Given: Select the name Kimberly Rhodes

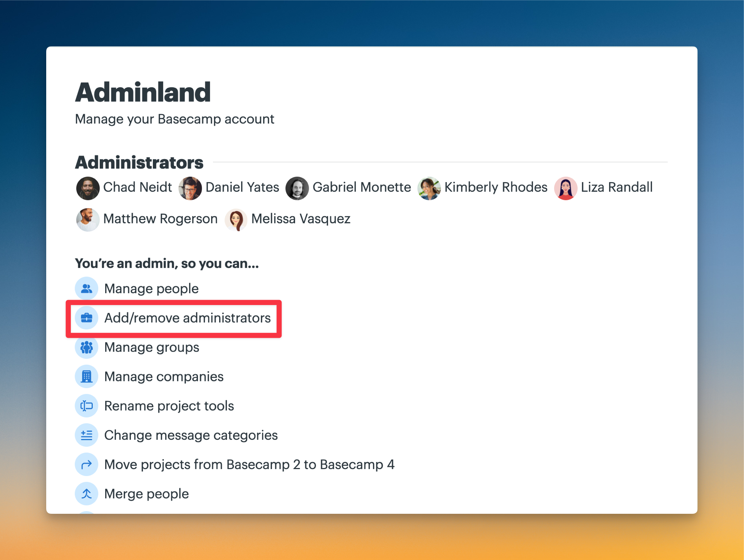Looking at the screenshot, I should tap(496, 187).
